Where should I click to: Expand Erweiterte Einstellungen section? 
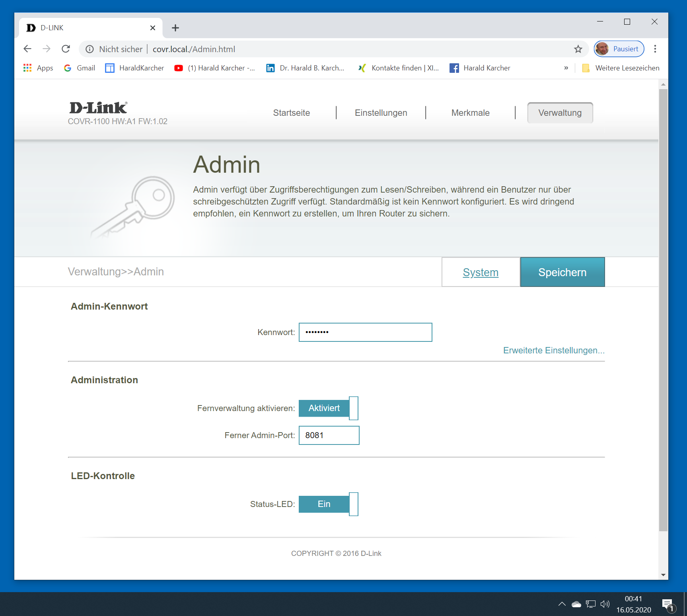point(553,351)
